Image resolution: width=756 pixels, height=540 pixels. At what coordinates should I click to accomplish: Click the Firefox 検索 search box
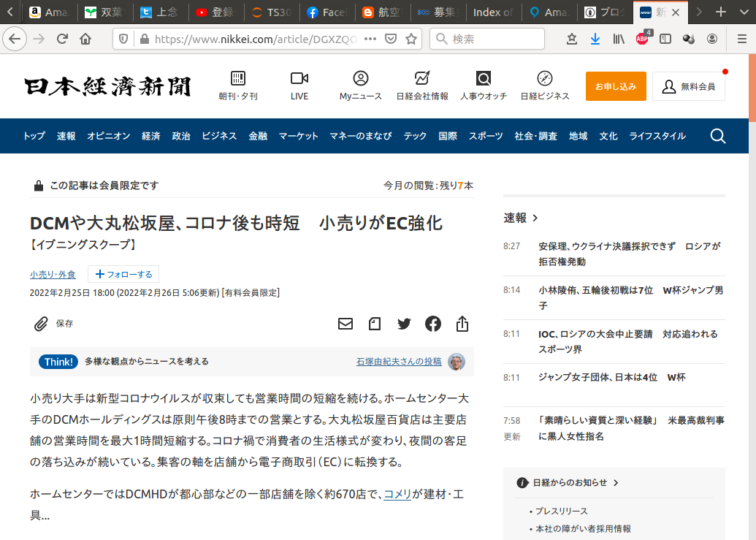click(487, 39)
